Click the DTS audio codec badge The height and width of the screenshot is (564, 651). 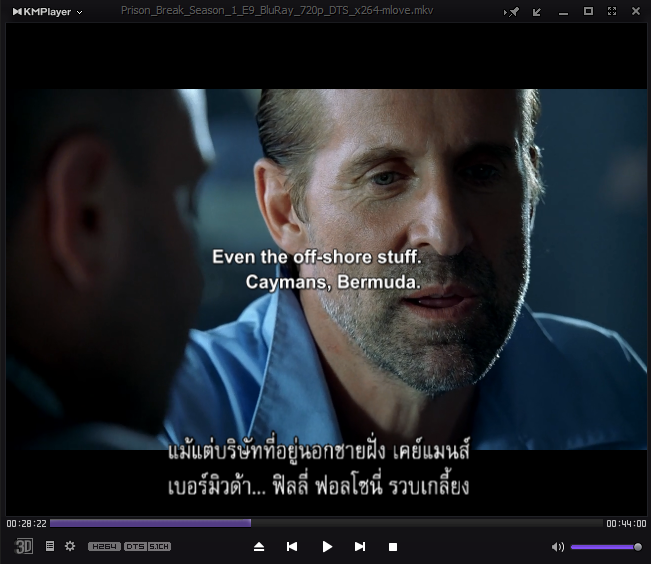pyautogui.click(x=135, y=547)
